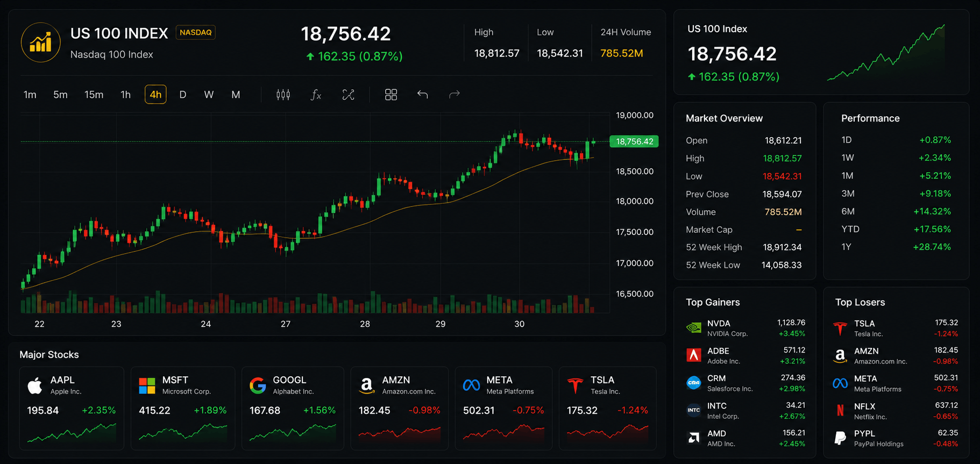Open INTC Intel Corp. row
The width and height of the screenshot is (980, 464).
[x=745, y=410]
